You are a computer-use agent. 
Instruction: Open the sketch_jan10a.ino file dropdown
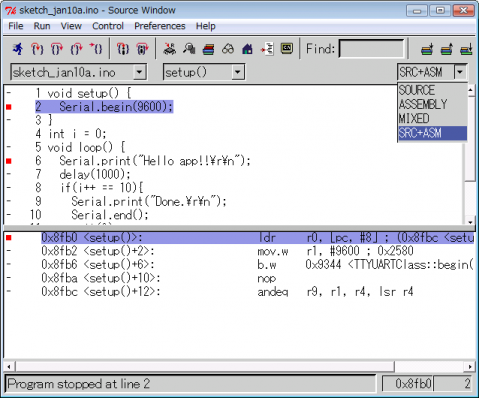tap(140, 72)
